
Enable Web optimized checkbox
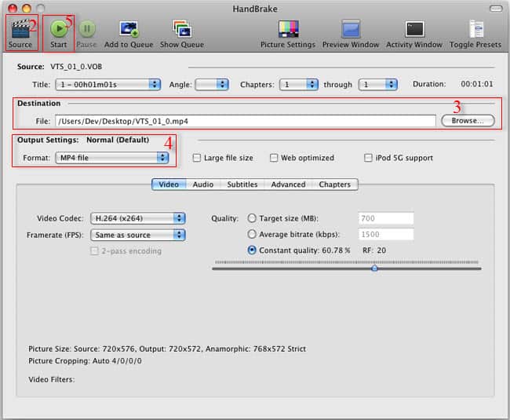point(274,158)
